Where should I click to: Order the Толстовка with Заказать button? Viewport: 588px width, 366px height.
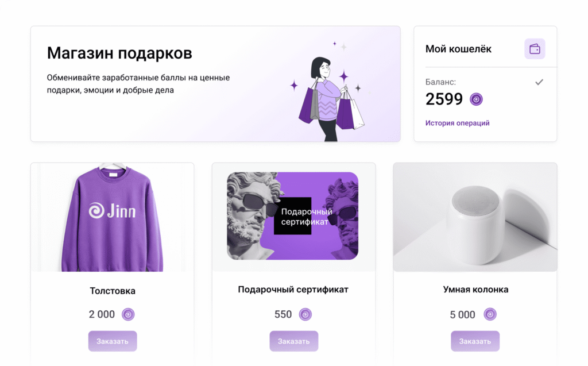pos(113,341)
